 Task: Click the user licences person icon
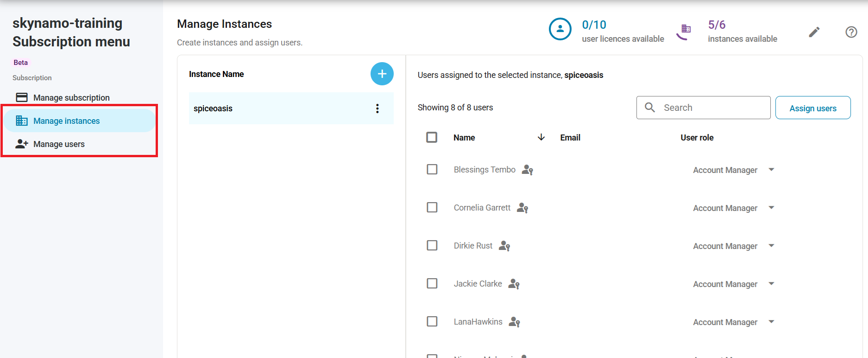[560, 29]
